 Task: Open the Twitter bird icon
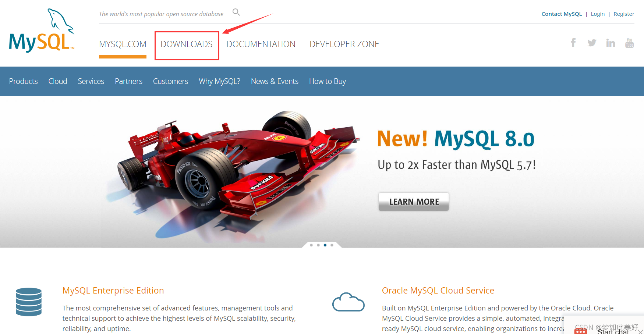592,43
